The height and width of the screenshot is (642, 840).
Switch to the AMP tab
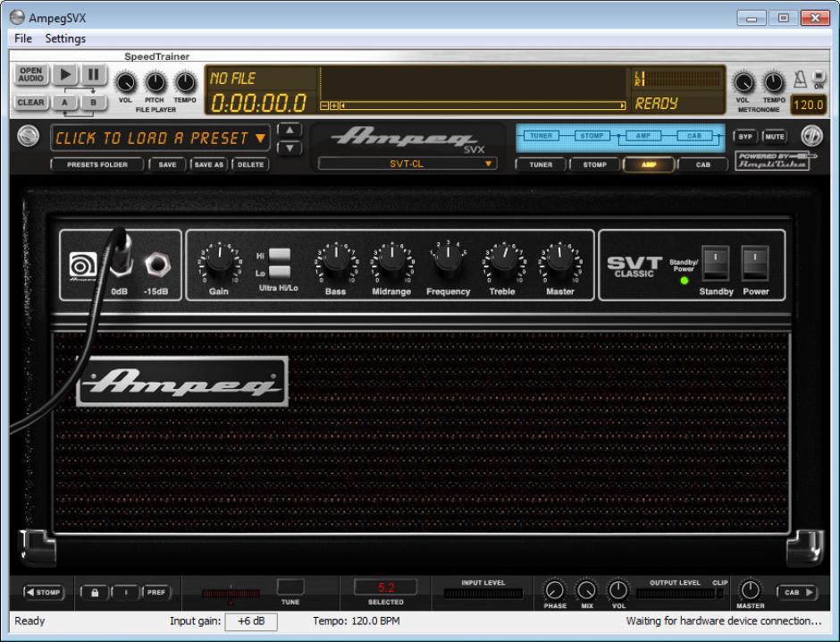[x=649, y=165]
